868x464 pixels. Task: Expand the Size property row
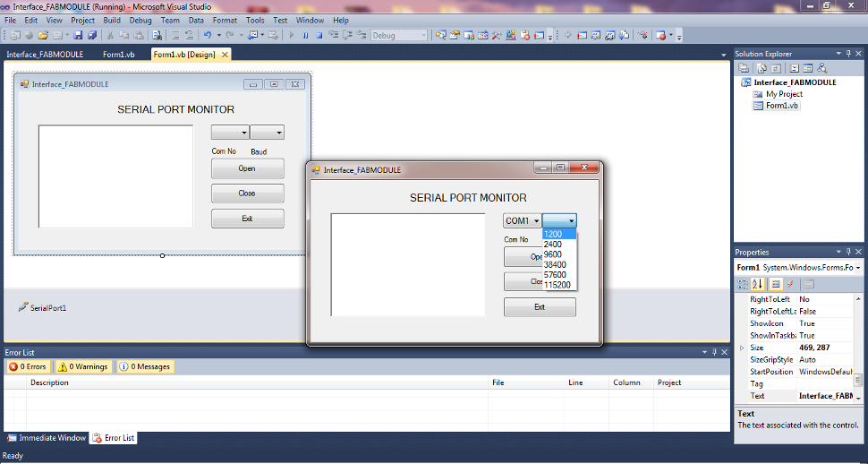[742, 348]
